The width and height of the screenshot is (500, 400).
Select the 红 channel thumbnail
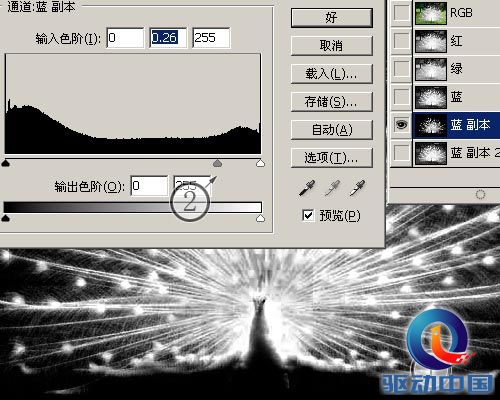click(431, 41)
